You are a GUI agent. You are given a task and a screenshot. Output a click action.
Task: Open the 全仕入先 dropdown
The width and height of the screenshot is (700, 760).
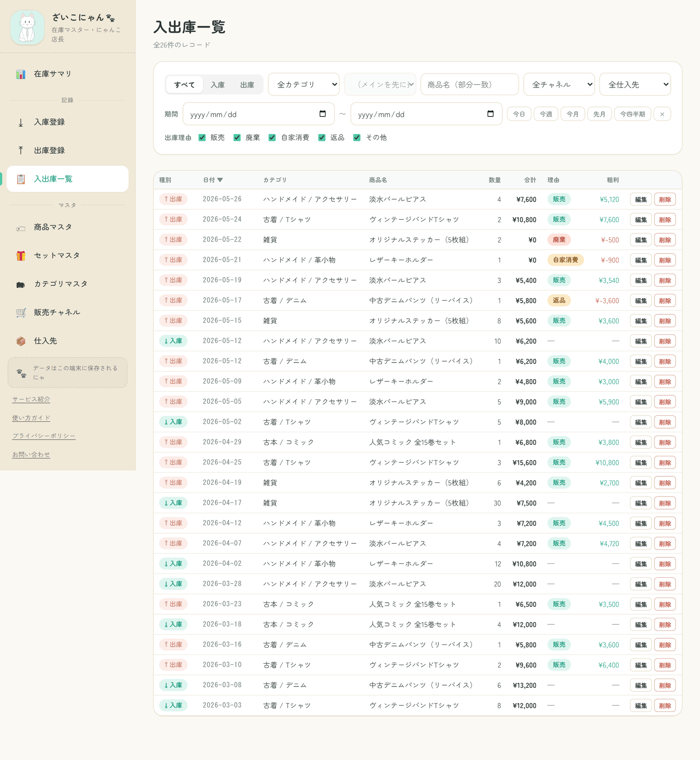tap(635, 84)
